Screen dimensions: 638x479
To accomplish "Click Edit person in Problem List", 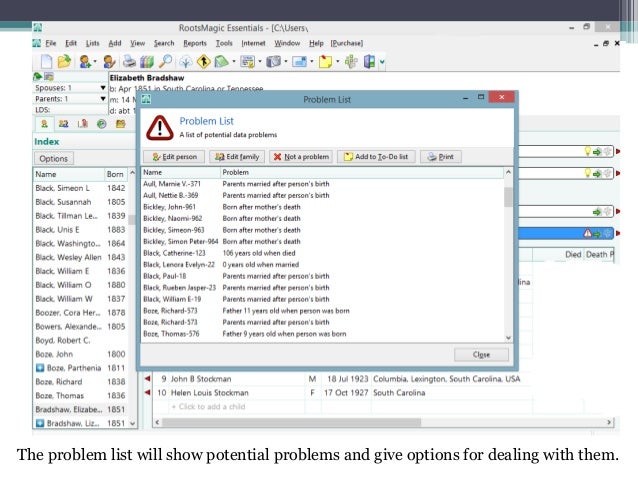I will pyautogui.click(x=174, y=157).
